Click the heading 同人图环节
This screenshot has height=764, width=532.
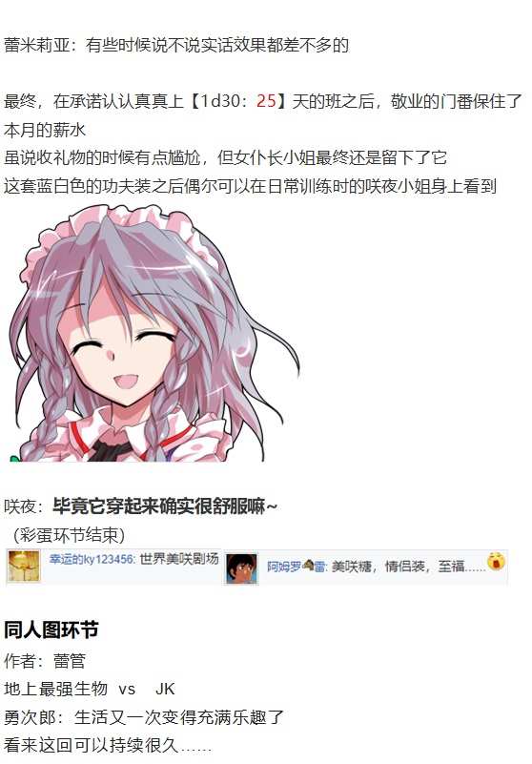[x=51, y=630]
